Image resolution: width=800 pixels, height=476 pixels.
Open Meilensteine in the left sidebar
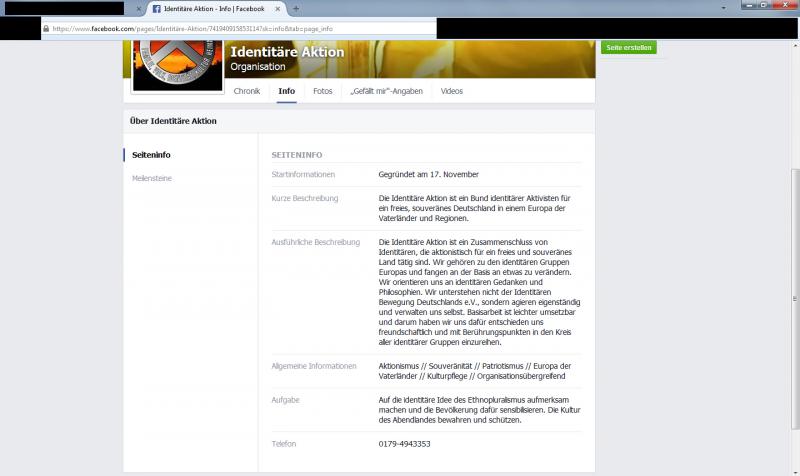152,178
